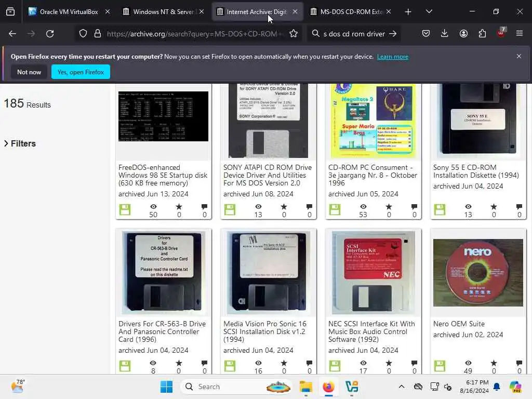Click the site security padlock icon

[98, 34]
